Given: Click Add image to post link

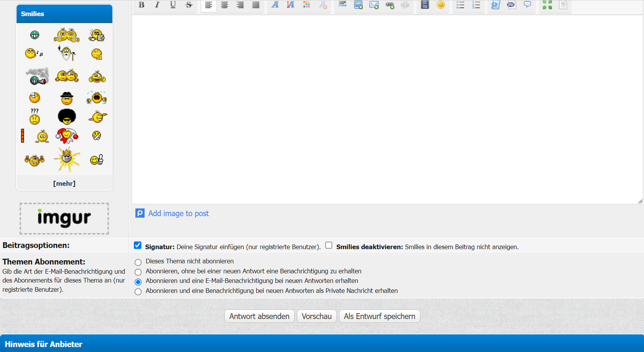Looking at the screenshot, I should (x=179, y=214).
